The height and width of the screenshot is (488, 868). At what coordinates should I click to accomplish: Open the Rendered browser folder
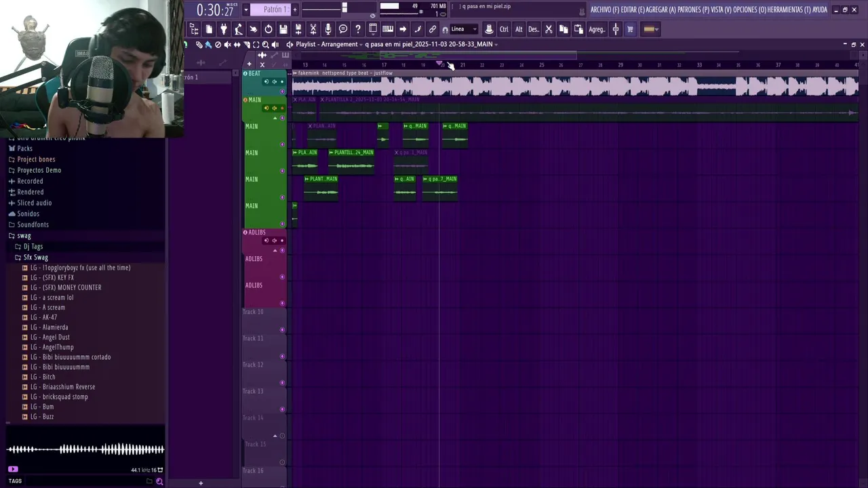pyautogui.click(x=31, y=192)
